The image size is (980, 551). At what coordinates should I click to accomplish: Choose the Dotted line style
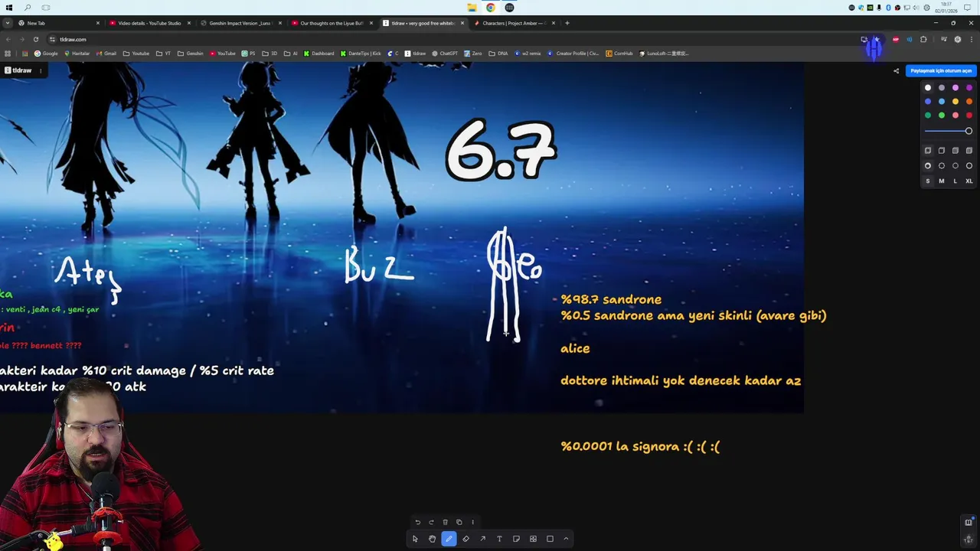point(955,166)
